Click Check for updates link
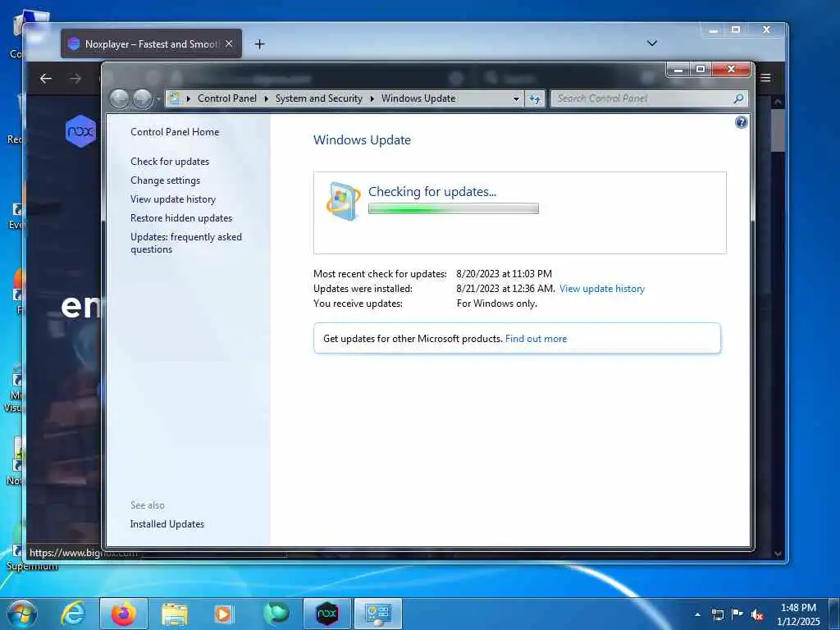 (x=170, y=162)
